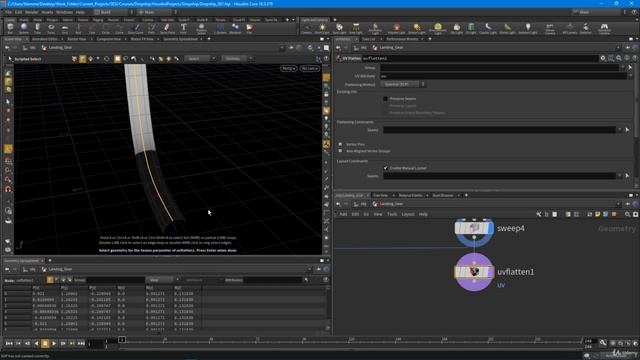Click Scripted Select arrow tool icon
Image resolution: width=640 pixels, height=360 pixels.
click(10, 59)
